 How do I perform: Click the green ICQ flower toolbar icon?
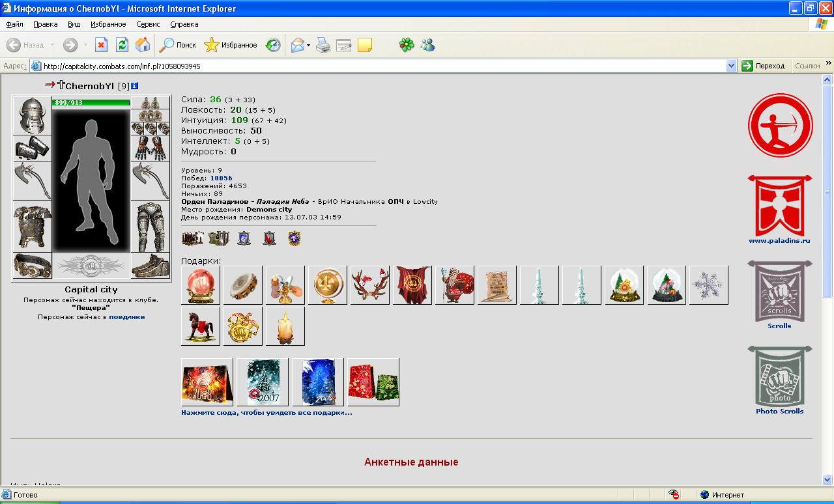click(x=407, y=45)
